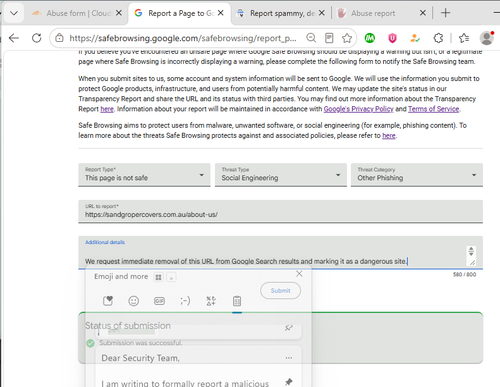The image size is (500, 387).
Task: Click the Additional details scroll stepper arrows
Action: tap(471, 251)
